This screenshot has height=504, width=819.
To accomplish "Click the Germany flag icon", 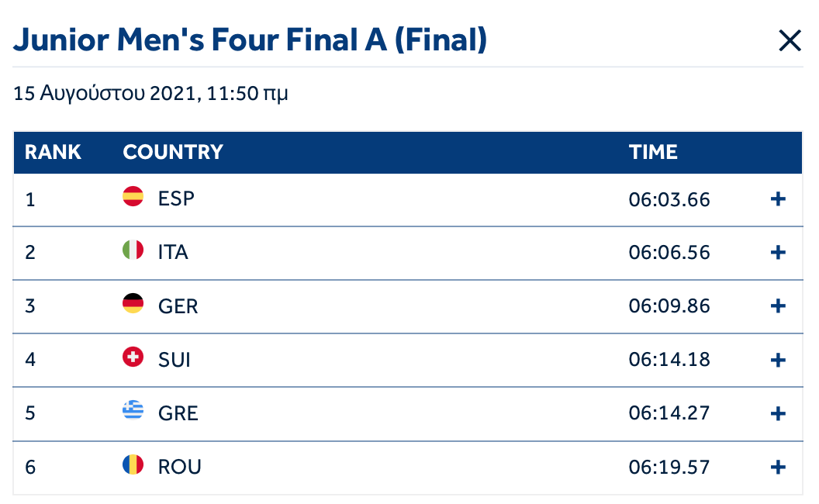I will point(133,304).
